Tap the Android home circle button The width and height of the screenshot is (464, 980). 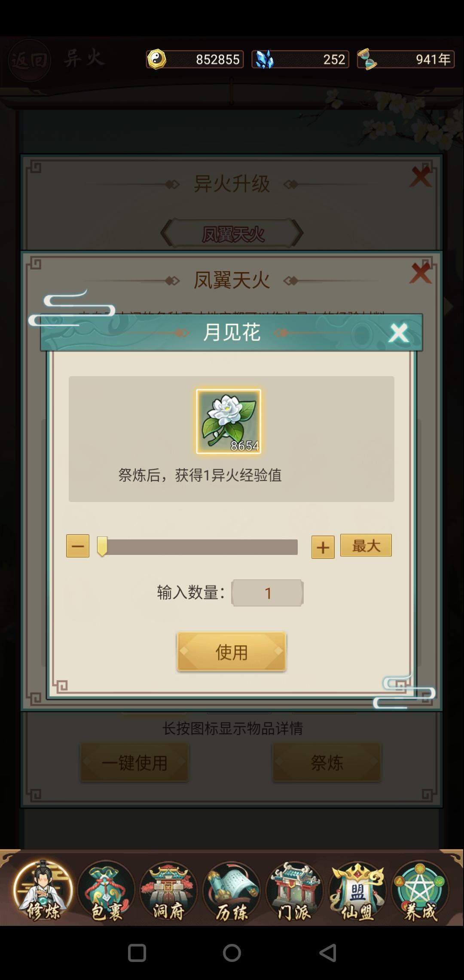pos(232,952)
